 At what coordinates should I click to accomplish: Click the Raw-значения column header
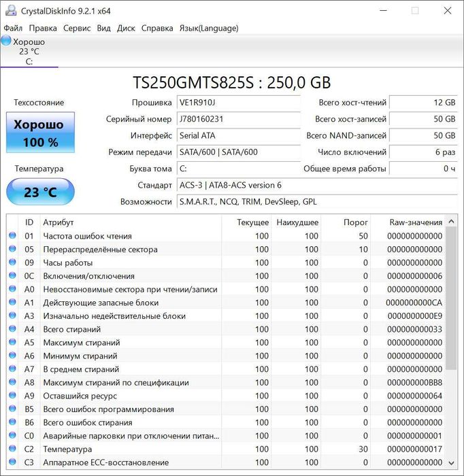click(x=408, y=222)
